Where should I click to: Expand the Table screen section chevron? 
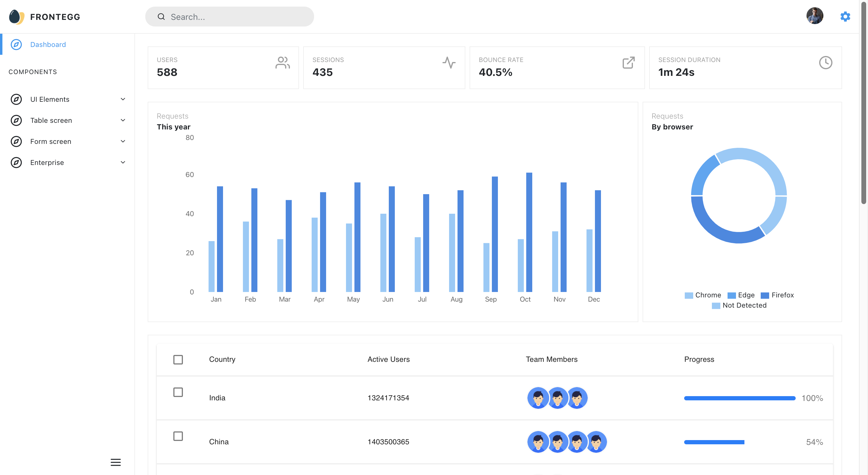pyautogui.click(x=123, y=120)
